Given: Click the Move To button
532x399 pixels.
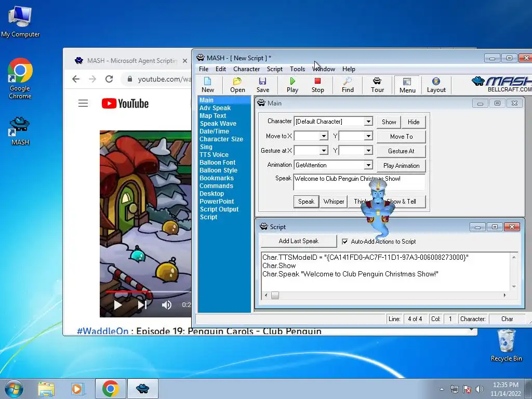Looking at the screenshot, I should click(x=401, y=137).
